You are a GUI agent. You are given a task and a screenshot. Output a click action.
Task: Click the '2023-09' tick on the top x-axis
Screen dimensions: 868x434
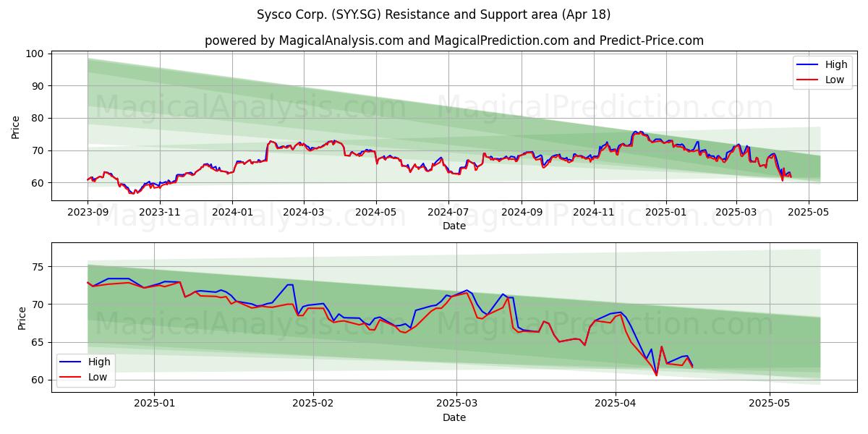pos(88,213)
